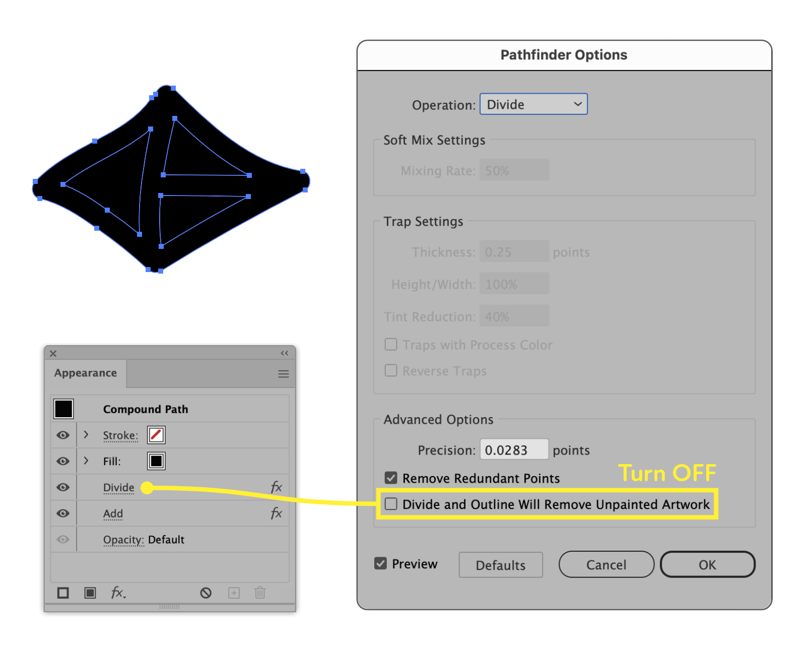Uncheck Remove Redundant Points
The image size is (812, 653).
[x=391, y=478]
